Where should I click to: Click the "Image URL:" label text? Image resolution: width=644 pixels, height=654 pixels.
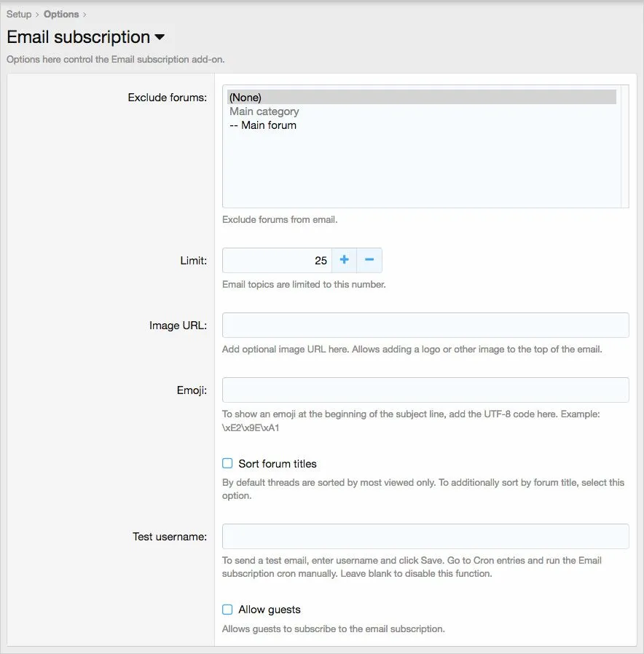tap(178, 326)
